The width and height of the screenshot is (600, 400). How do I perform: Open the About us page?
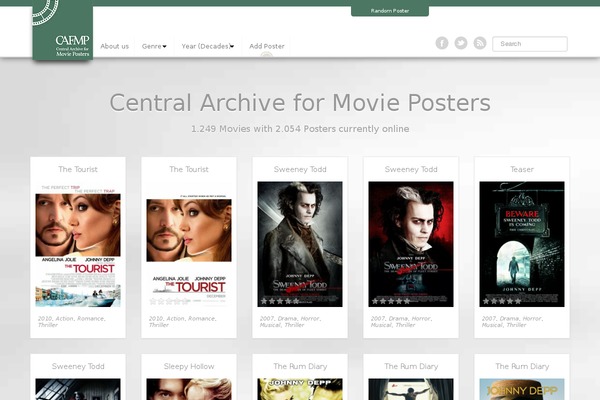(x=114, y=46)
